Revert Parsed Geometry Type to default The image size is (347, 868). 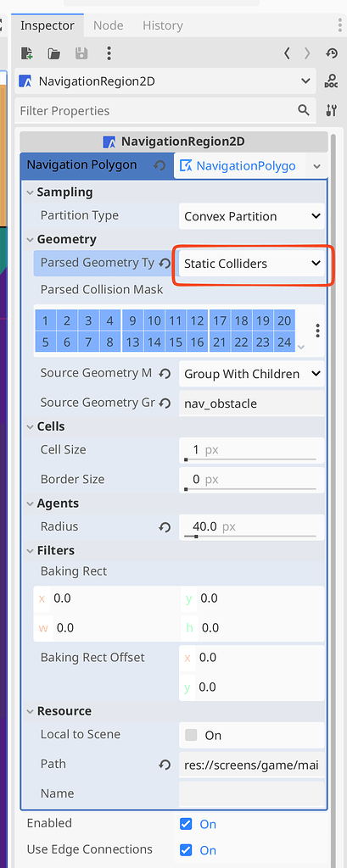pyautogui.click(x=165, y=264)
